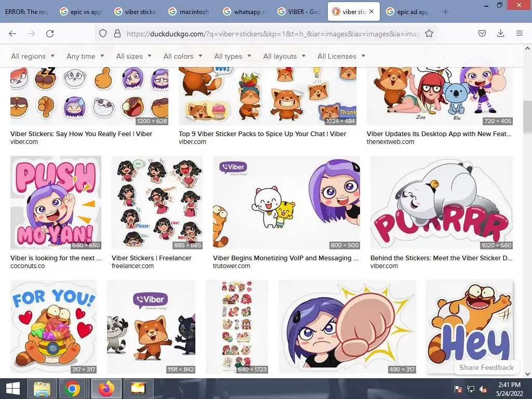The height and width of the screenshot is (399, 532).
Task: Open the 885 × 885 freelancer sticker sheet
Action: click(157, 203)
